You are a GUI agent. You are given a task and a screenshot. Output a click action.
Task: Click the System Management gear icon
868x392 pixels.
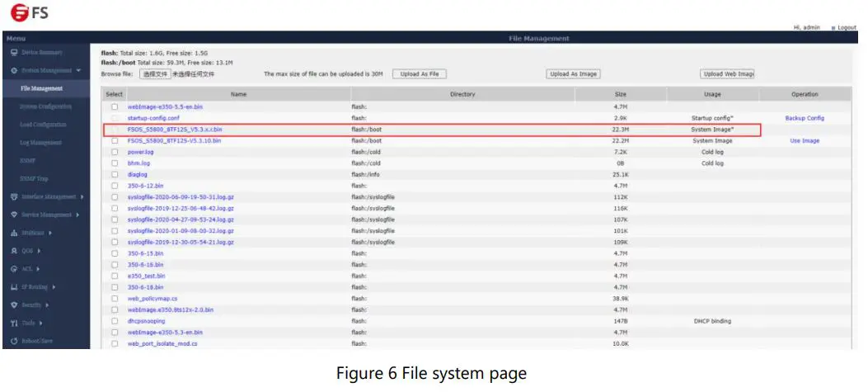point(14,70)
